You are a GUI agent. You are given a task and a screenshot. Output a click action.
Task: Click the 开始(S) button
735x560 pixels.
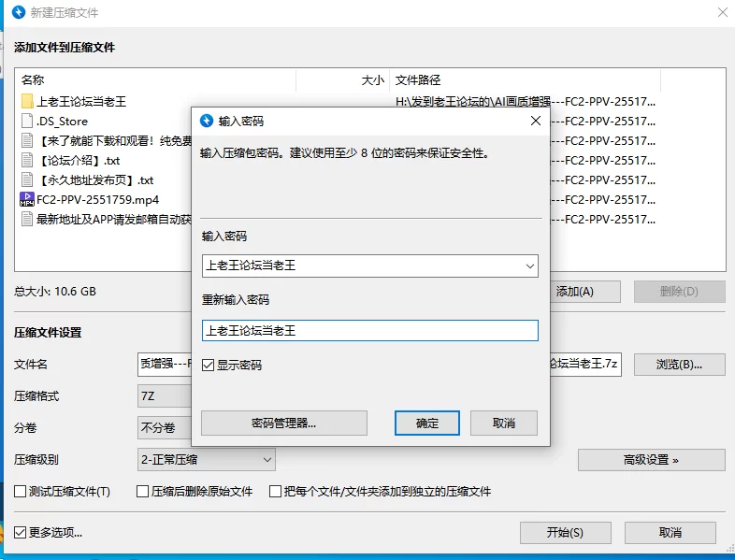[566, 532]
